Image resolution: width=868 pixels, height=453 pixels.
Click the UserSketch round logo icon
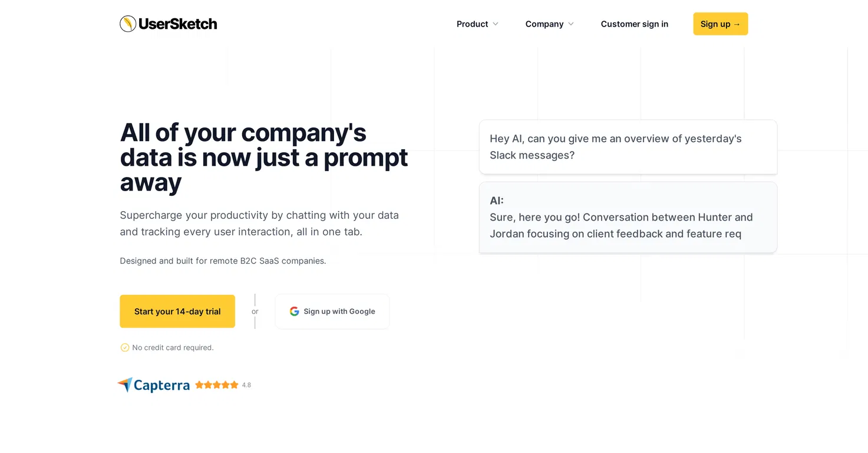click(x=128, y=24)
